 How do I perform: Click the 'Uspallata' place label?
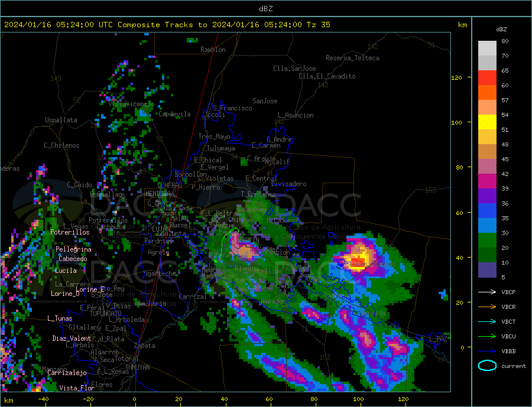[x=61, y=120]
